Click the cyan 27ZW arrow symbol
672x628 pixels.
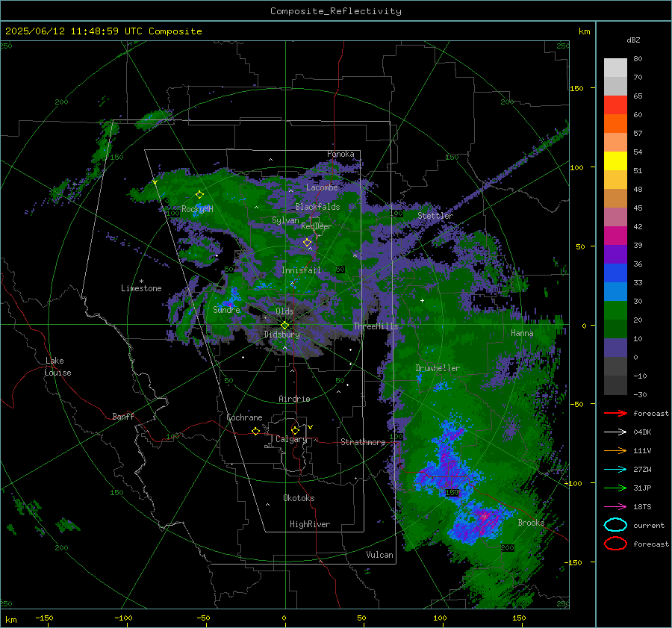pos(615,470)
